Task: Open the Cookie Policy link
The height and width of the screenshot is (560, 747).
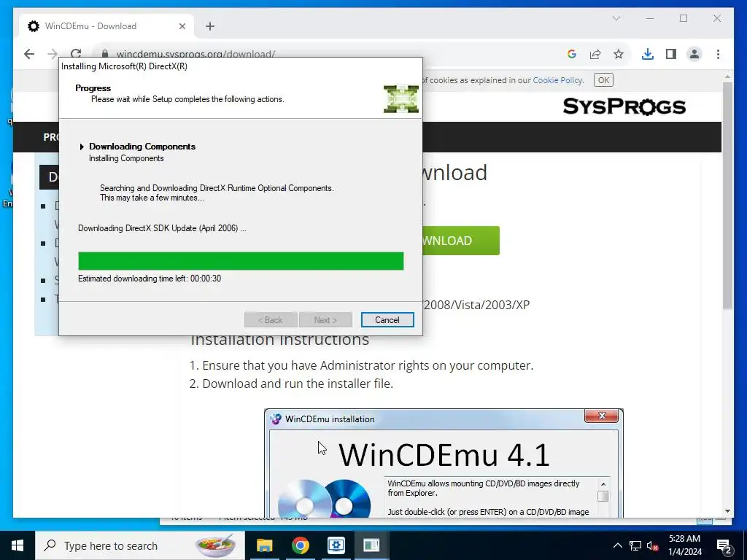Action: 557,80
